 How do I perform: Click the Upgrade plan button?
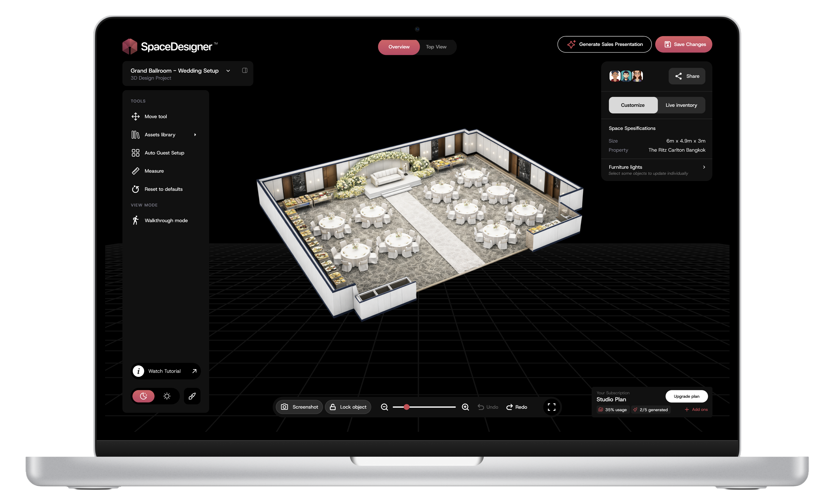[686, 396]
